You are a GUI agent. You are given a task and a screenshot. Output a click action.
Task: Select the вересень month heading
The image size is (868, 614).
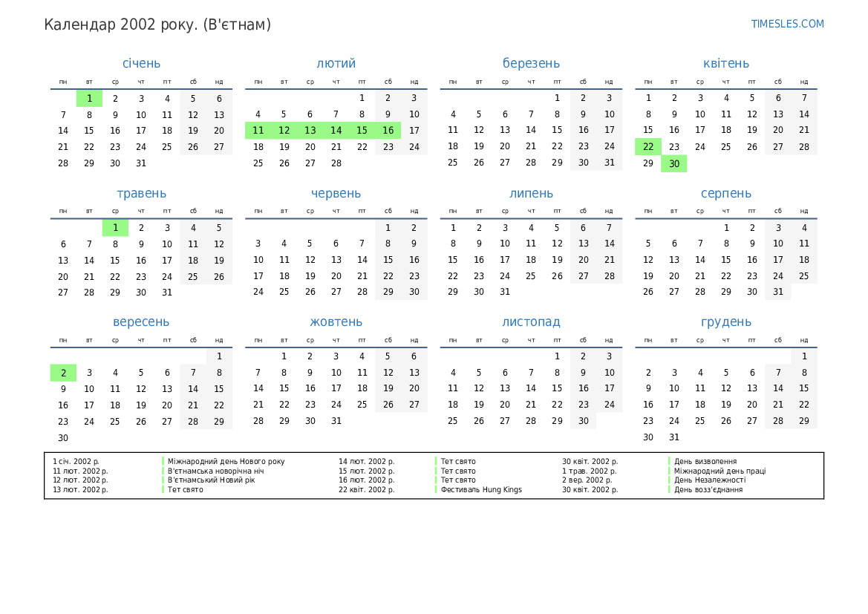[x=141, y=321]
